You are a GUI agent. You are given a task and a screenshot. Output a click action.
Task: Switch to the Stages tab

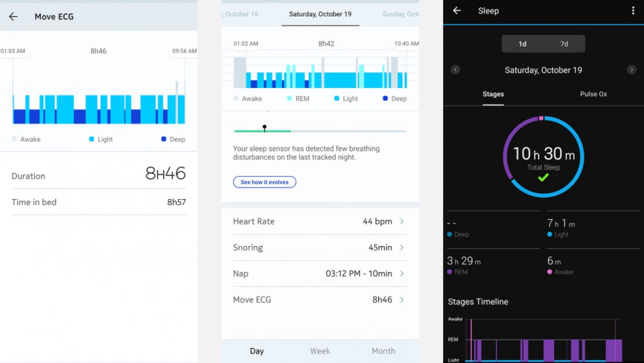(494, 94)
